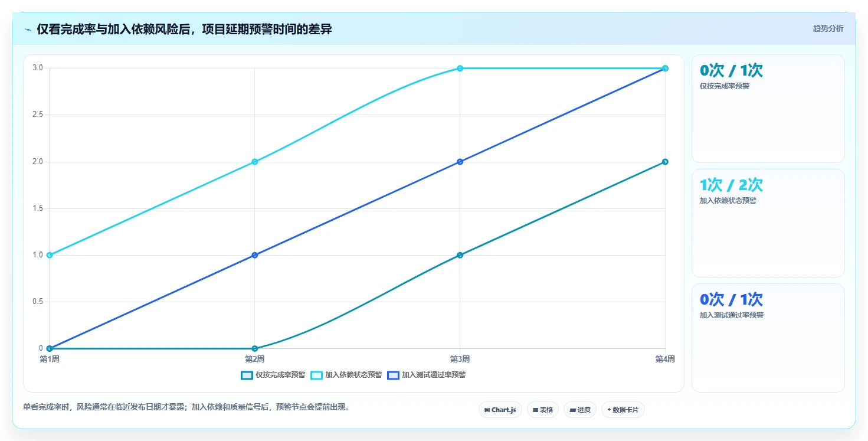The height and width of the screenshot is (441, 868).
Task: Click the 加入依赖状态预警 data point at 第3周
Action: 460,68
